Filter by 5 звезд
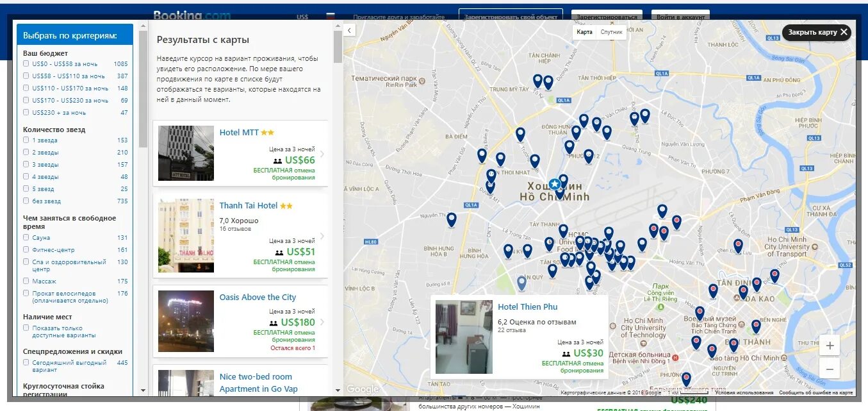Viewport: 868px width, 411px height. tap(26, 189)
